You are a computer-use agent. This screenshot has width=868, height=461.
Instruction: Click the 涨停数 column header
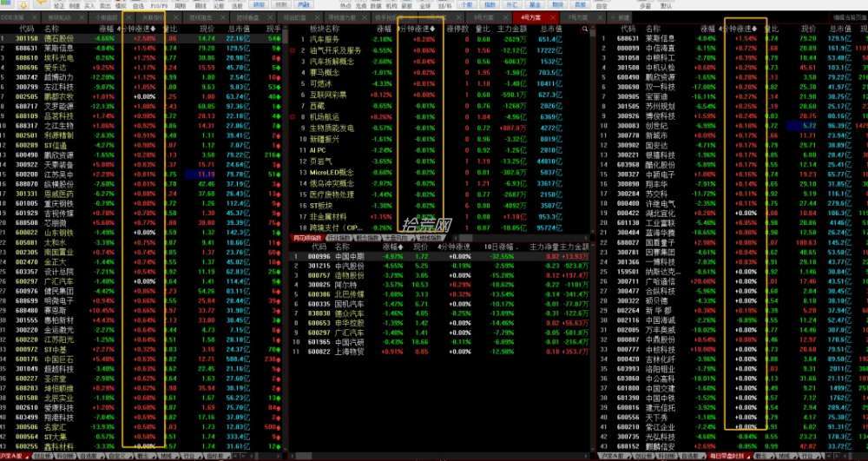click(x=457, y=29)
